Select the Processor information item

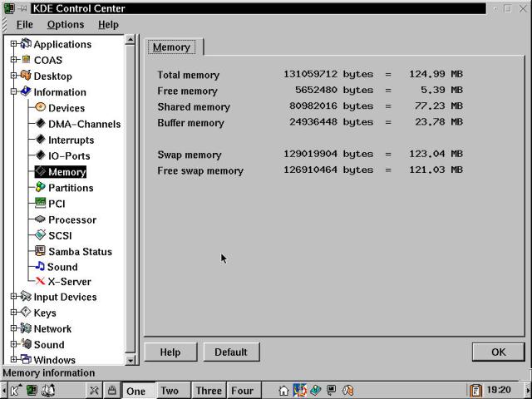point(71,219)
